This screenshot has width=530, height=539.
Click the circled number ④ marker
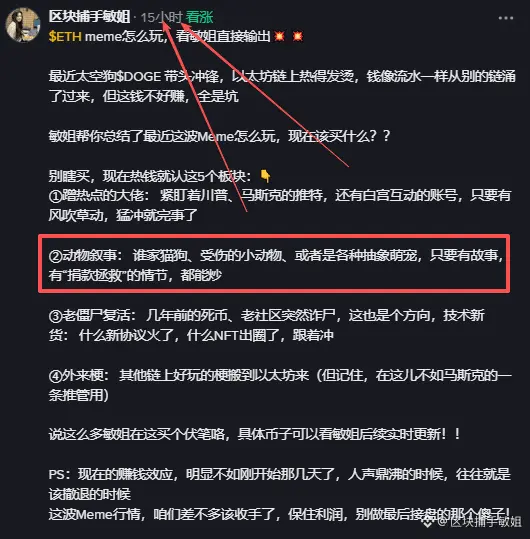coord(55,376)
